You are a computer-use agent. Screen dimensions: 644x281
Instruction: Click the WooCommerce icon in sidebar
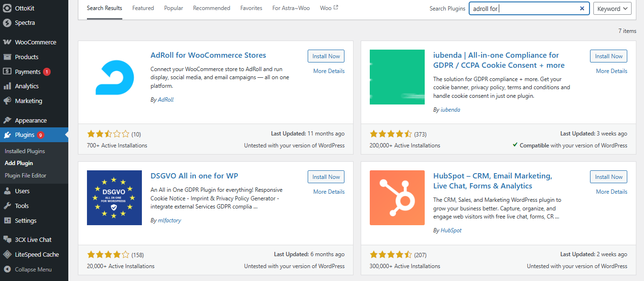(7, 42)
